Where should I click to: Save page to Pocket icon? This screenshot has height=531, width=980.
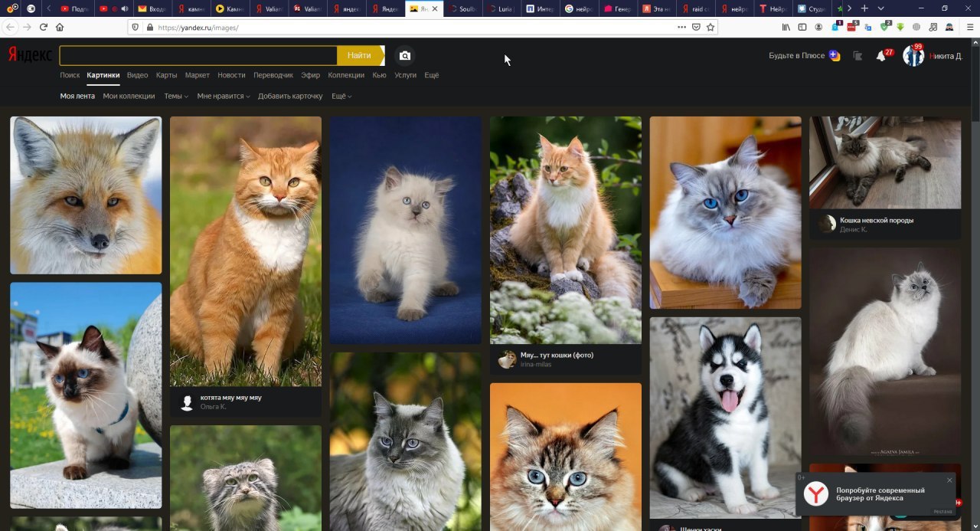(x=696, y=27)
